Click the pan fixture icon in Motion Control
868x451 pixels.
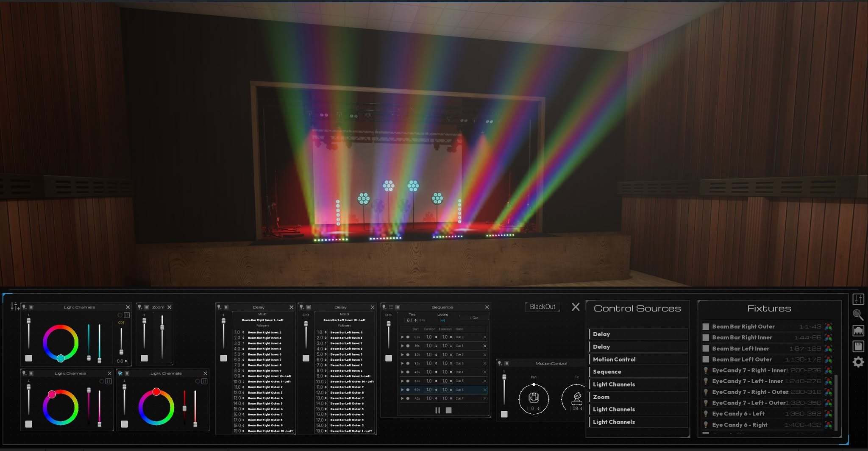[534, 398]
